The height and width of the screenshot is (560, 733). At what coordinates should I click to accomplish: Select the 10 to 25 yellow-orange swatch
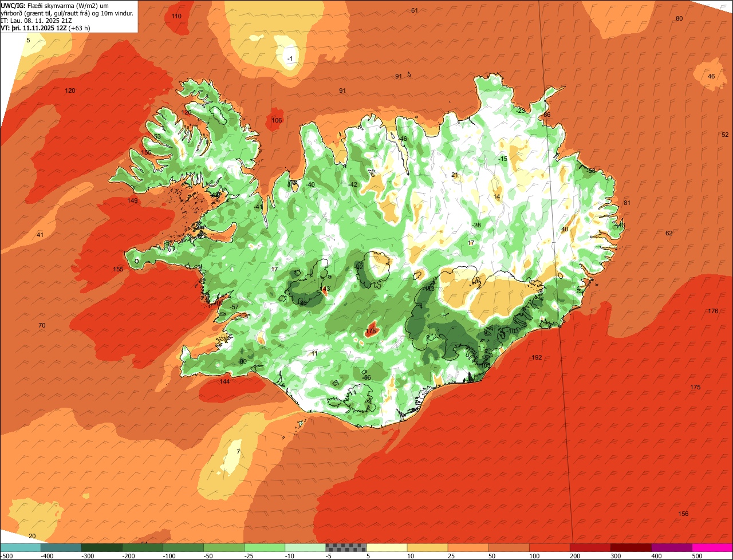point(427,547)
